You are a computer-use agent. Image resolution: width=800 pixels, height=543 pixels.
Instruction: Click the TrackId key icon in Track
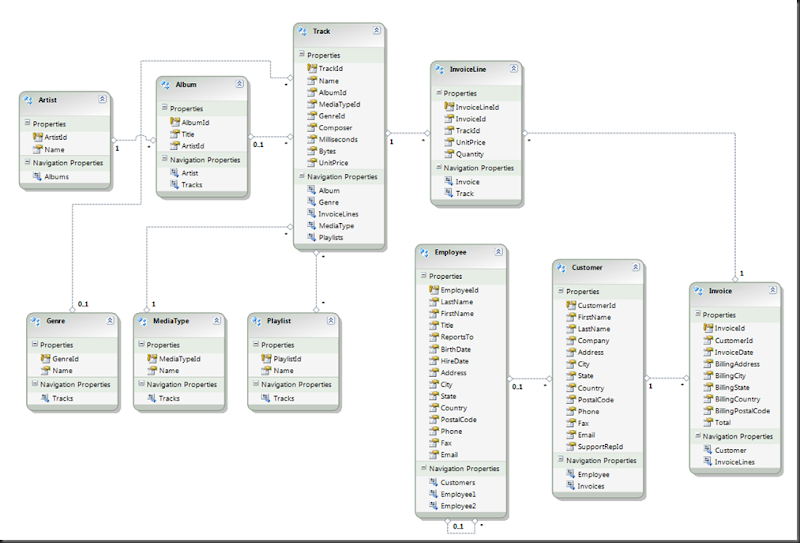point(312,68)
